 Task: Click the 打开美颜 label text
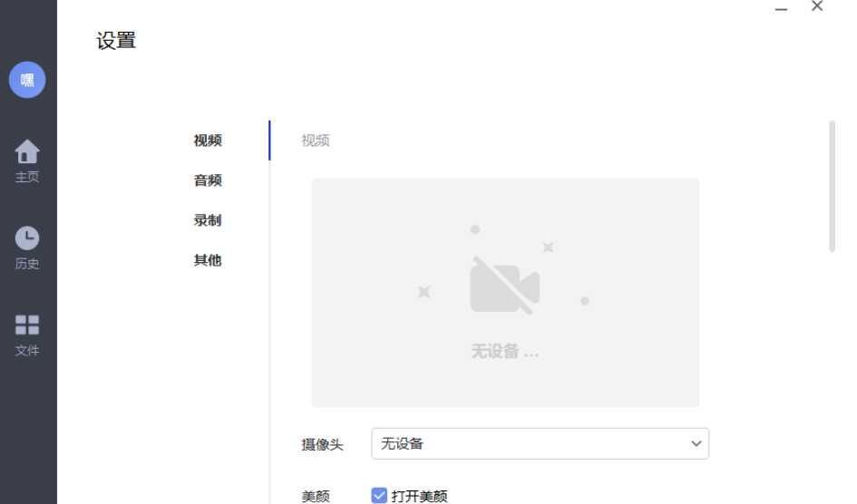tap(419, 496)
